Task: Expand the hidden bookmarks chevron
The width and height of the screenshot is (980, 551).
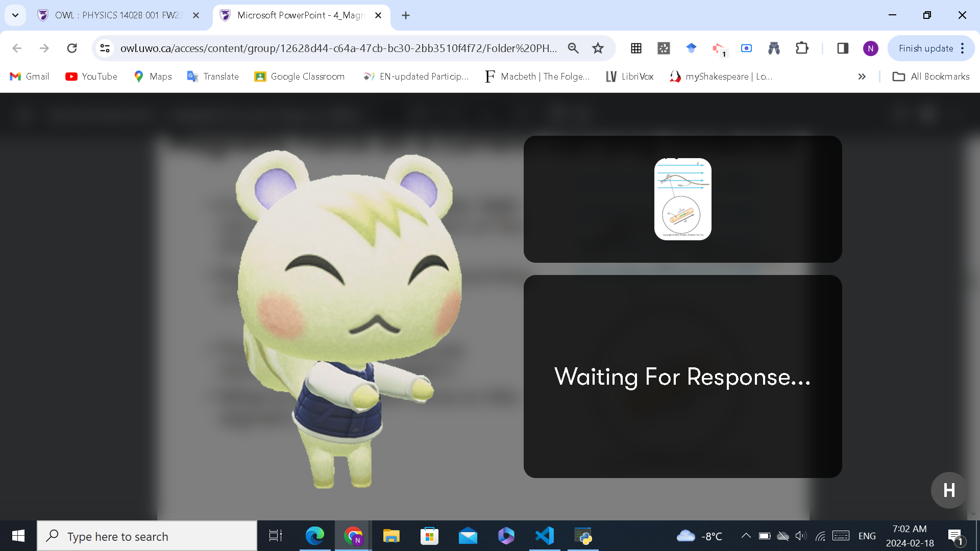Action: pos(862,77)
